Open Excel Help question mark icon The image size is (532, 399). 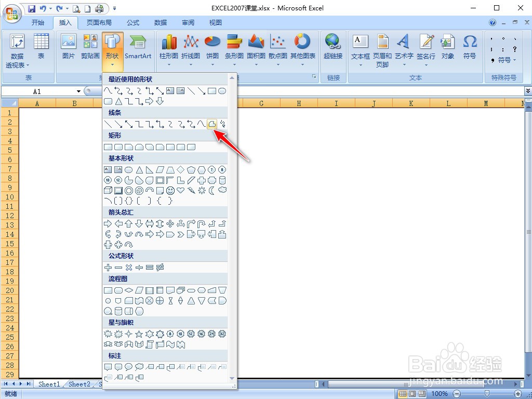[x=493, y=23]
